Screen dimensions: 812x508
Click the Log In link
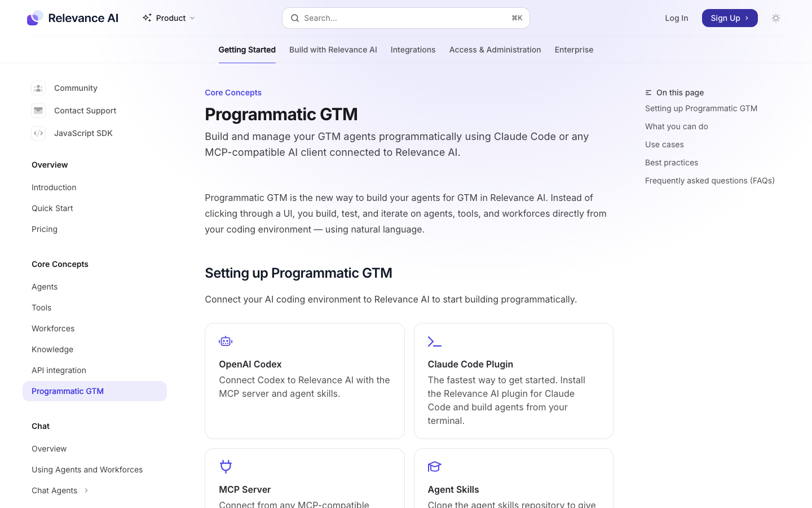pos(677,18)
